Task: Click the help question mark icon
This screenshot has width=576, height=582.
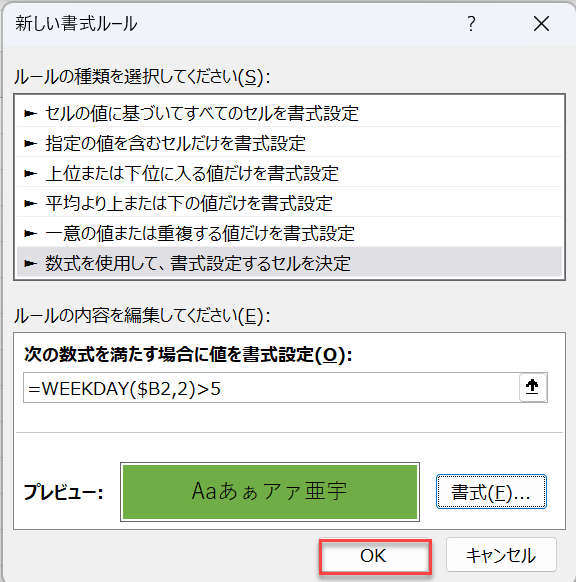Action: point(471,24)
